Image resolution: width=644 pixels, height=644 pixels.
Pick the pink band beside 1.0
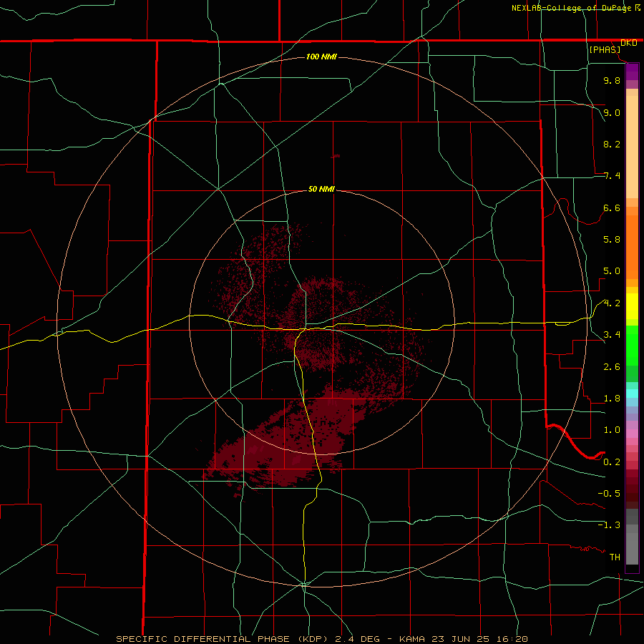click(x=632, y=434)
